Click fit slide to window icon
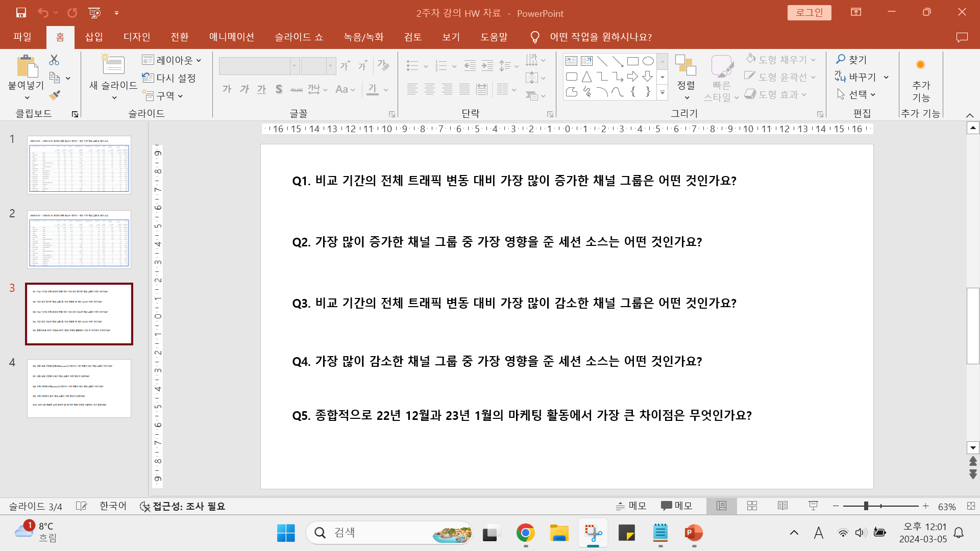Viewport: 980px width, 551px height. [x=971, y=506]
